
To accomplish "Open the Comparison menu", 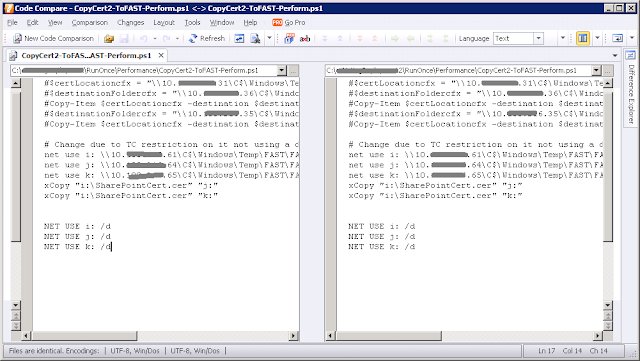I will [x=89, y=22].
